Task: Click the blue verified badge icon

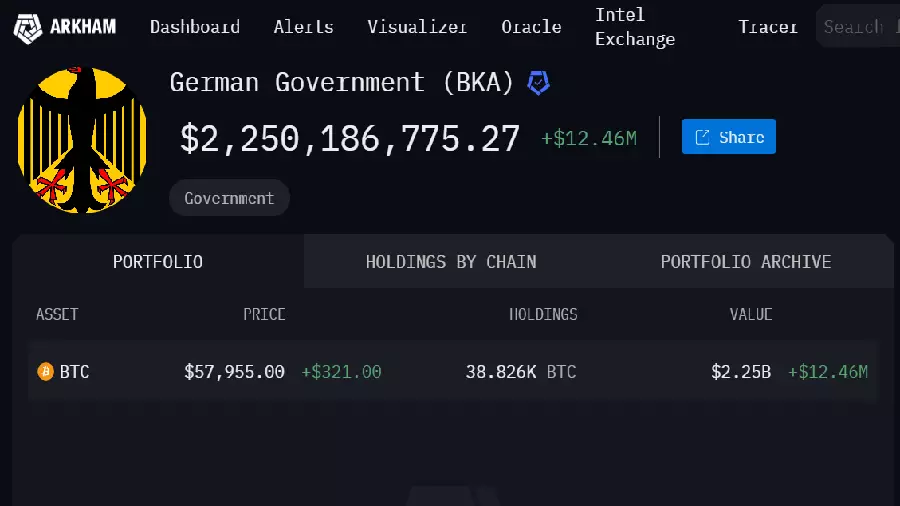Action: click(539, 83)
